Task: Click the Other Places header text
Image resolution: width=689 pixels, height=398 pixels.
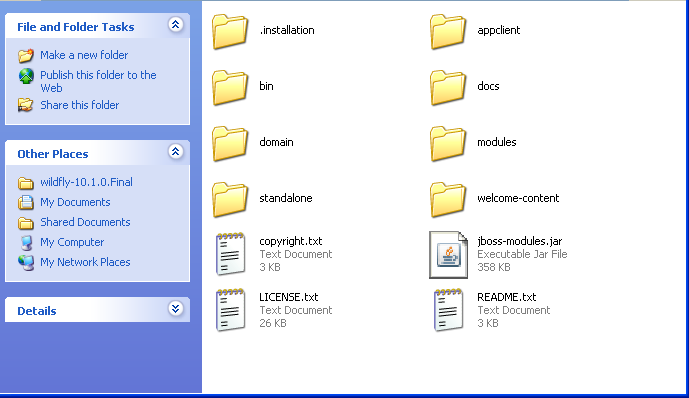Action: pos(53,154)
